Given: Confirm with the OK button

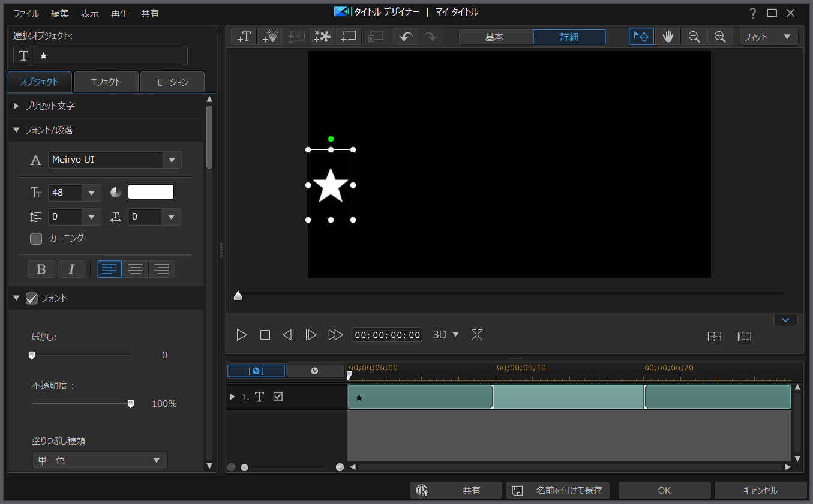Looking at the screenshot, I should tap(665, 490).
